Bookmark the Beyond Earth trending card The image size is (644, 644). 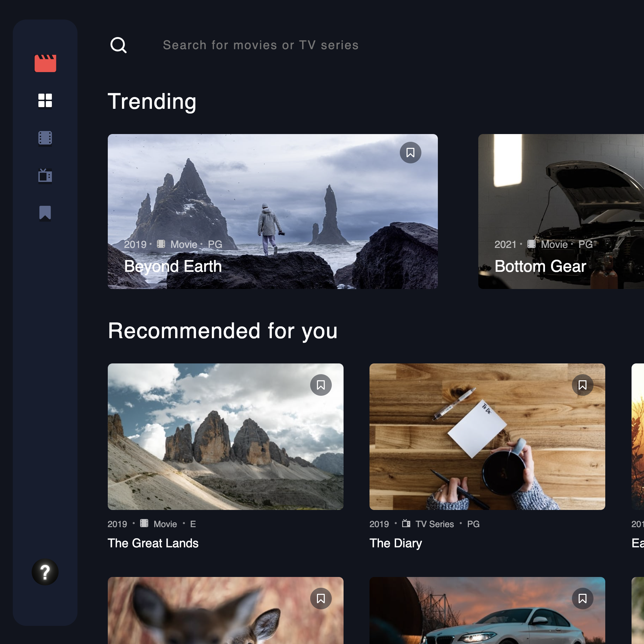pos(410,153)
